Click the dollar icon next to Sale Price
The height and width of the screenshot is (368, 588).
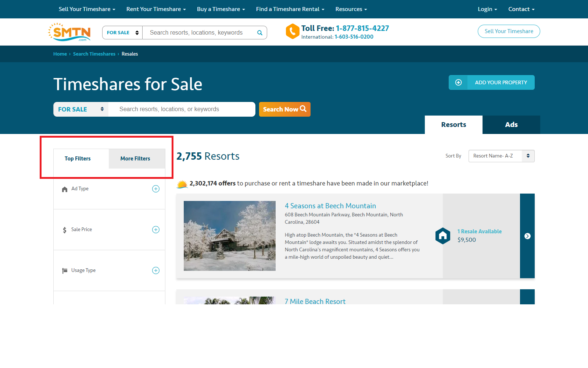coord(65,230)
